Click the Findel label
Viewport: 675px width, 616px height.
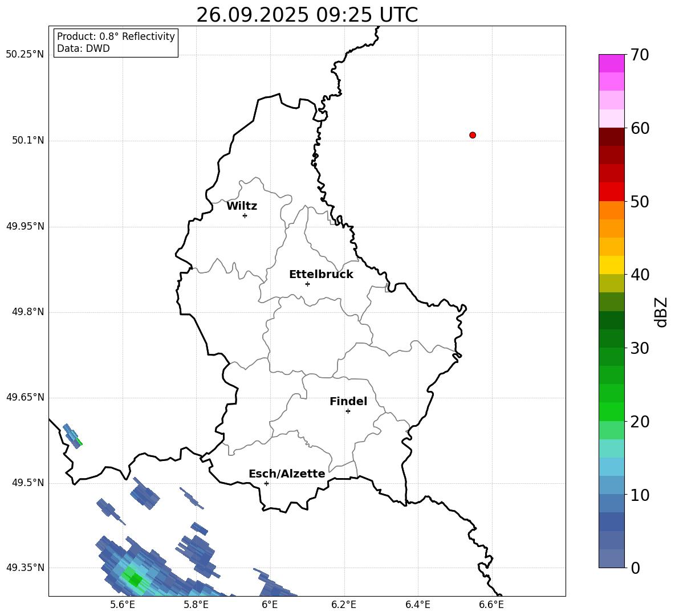pos(348,401)
